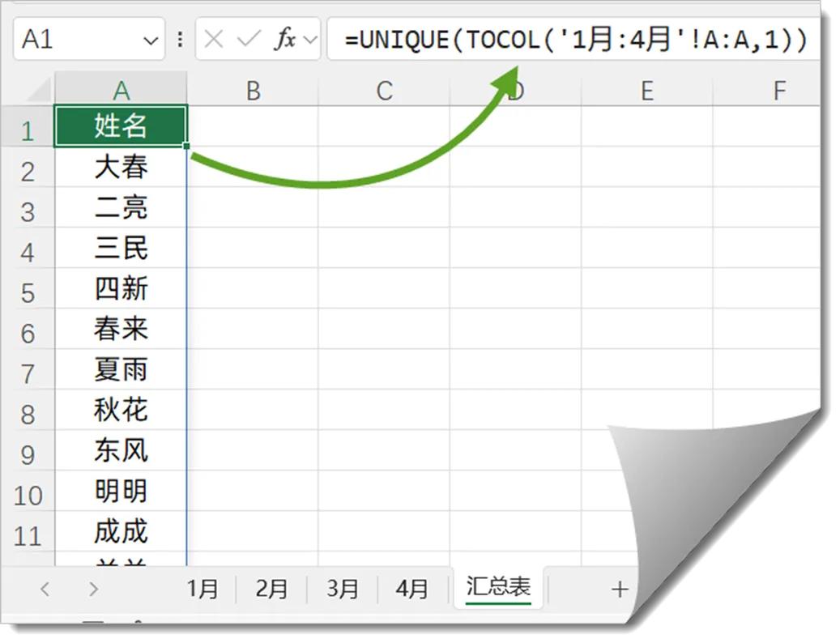
Task: Select row 5 header
Action: click(28, 288)
